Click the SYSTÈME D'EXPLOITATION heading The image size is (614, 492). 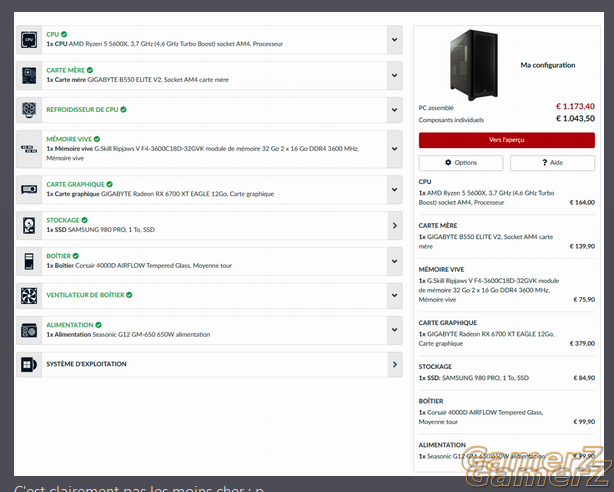87,364
